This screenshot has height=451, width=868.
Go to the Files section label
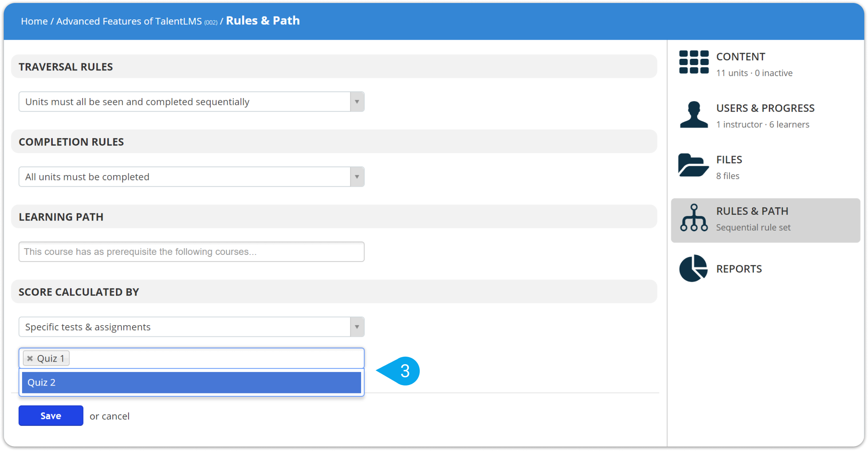[x=729, y=160]
